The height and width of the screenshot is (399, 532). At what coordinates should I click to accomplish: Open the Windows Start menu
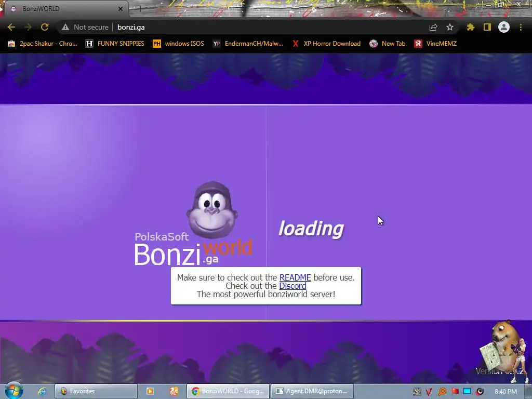click(x=14, y=391)
